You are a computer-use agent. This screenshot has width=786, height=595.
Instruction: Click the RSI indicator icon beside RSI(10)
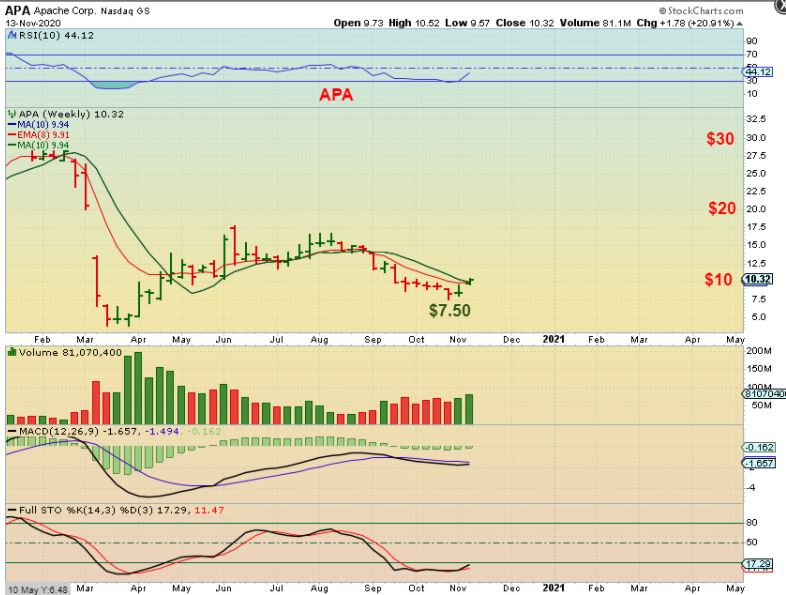[x=12, y=36]
